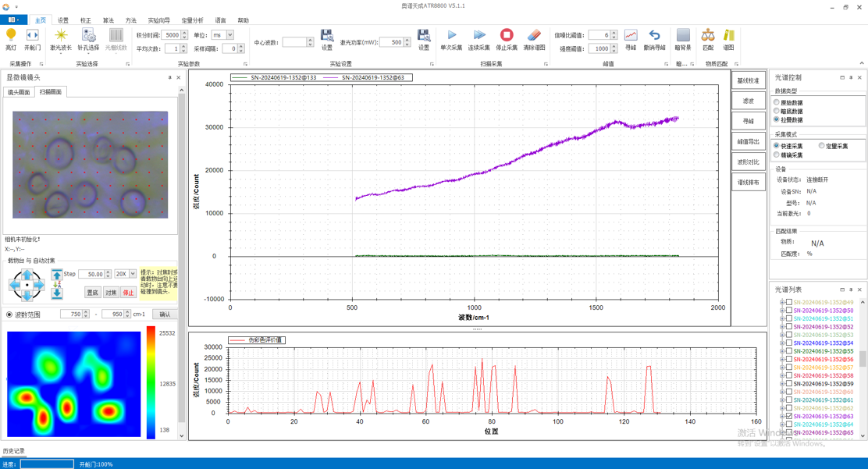868x469 pixels.
Task: Click the 清除谱图 eraser icon
Action: pos(534,36)
